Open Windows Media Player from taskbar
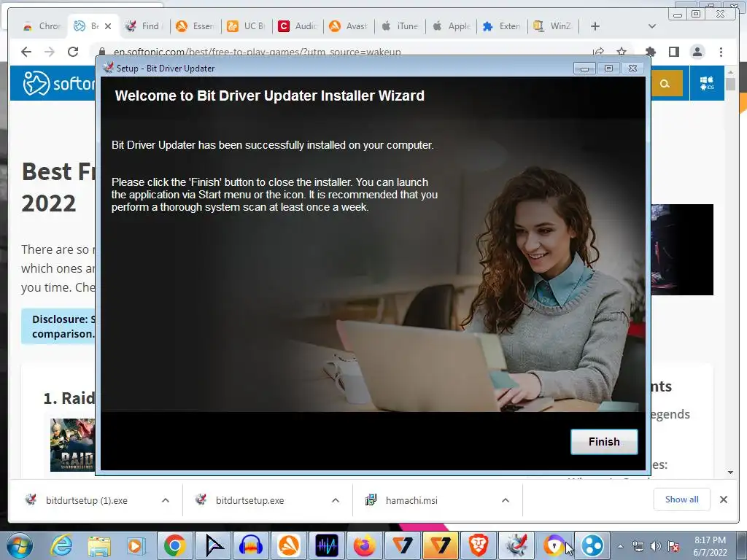The width and height of the screenshot is (747, 560). [135, 545]
